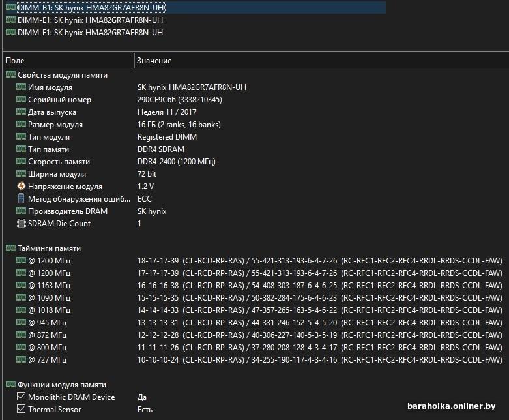Select timing values 14-14-14-33
The image size is (509, 420).
158,310
